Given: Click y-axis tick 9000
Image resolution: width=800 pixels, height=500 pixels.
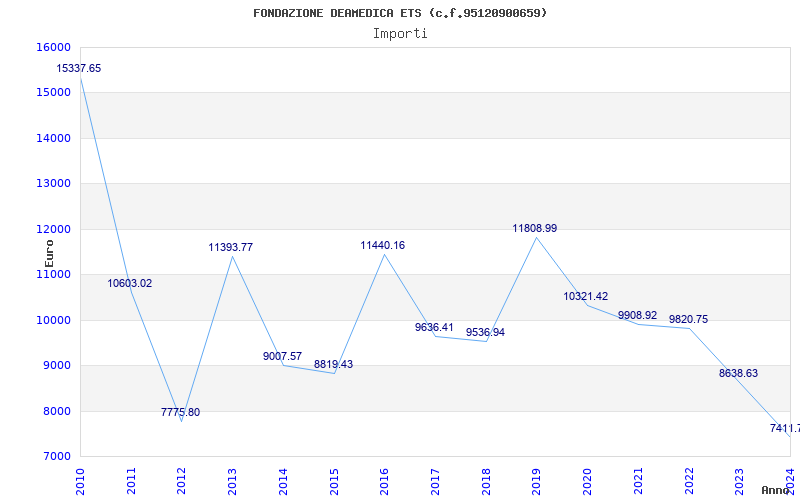Looking at the screenshot, I should click(56, 366).
